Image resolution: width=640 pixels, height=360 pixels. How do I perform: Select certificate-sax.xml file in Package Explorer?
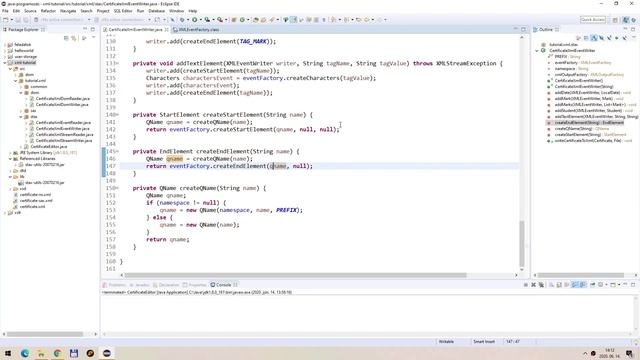[36, 200]
